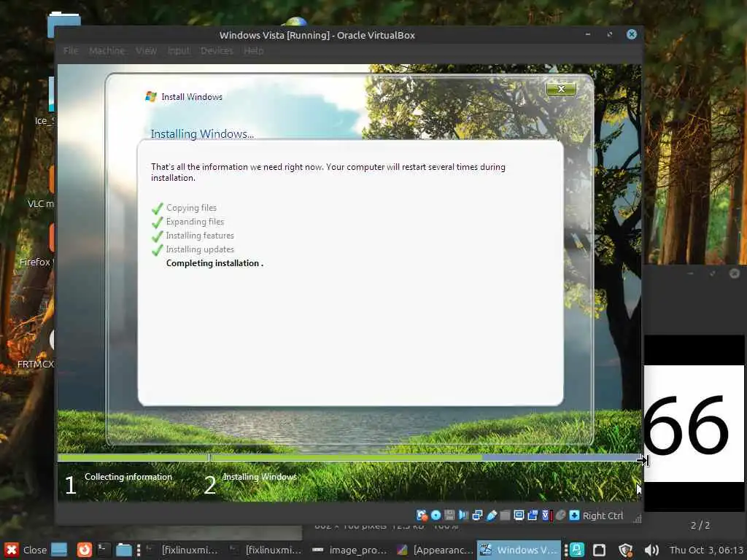The width and height of the screenshot is (747, 560).
Task: Click the 'Installing features' step text
Action: tap(200, 236)
